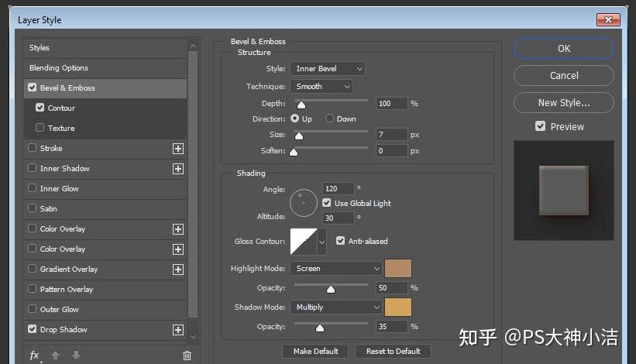Viewport: 636px width, 364px height.
Task: Click the highlight Opacity slider handle
Action: tap(331, 289)
